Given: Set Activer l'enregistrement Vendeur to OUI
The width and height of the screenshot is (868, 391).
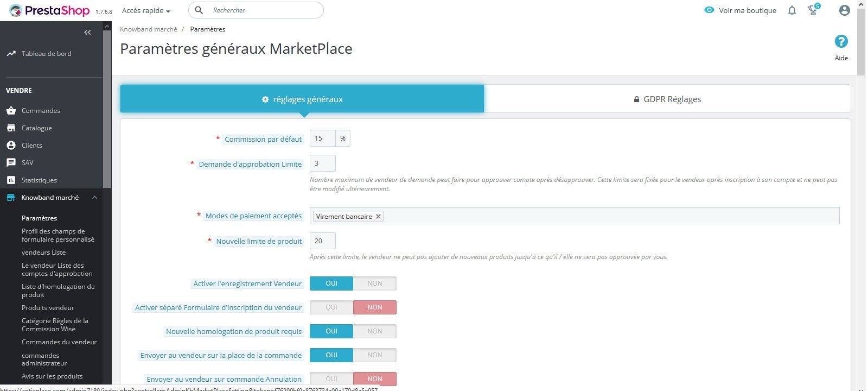Looking at the screenshot, I should 331,283.
